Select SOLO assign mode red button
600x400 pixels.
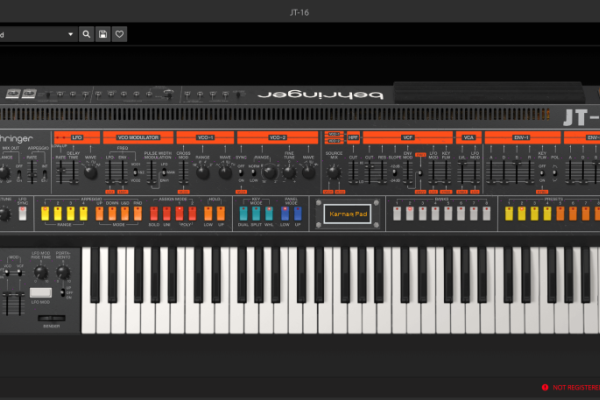coord(154,214)
